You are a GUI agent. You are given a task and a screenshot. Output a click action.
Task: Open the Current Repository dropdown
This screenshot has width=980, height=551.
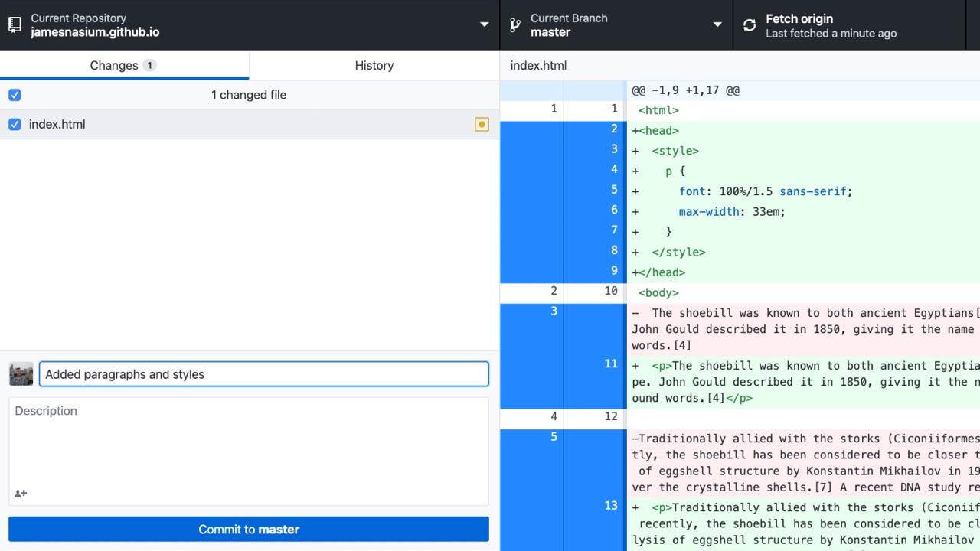coord(484,24)
